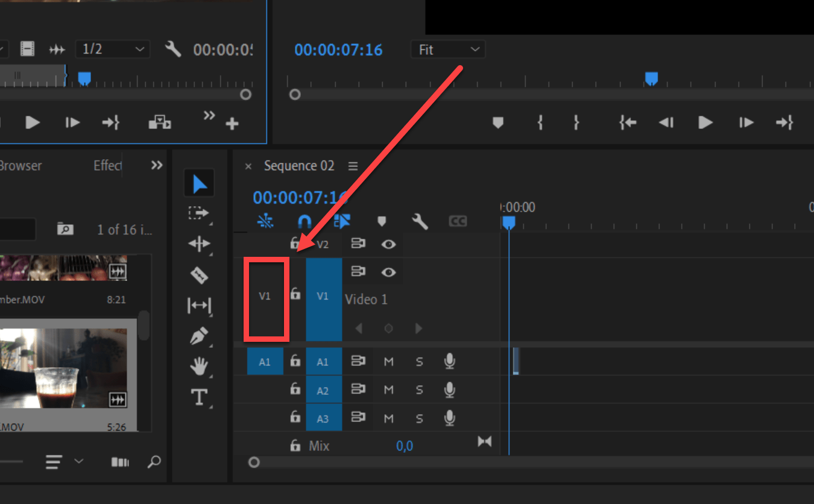Select the Pen tool
Screen dimensions: 814x504
coord(199,336)
